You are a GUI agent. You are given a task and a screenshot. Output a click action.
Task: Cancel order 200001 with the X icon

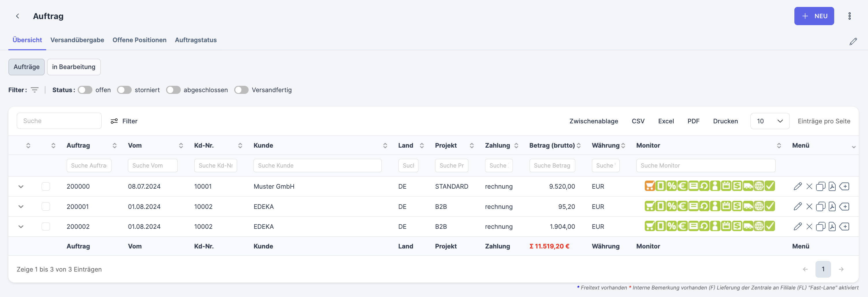(x=809, y=207)
